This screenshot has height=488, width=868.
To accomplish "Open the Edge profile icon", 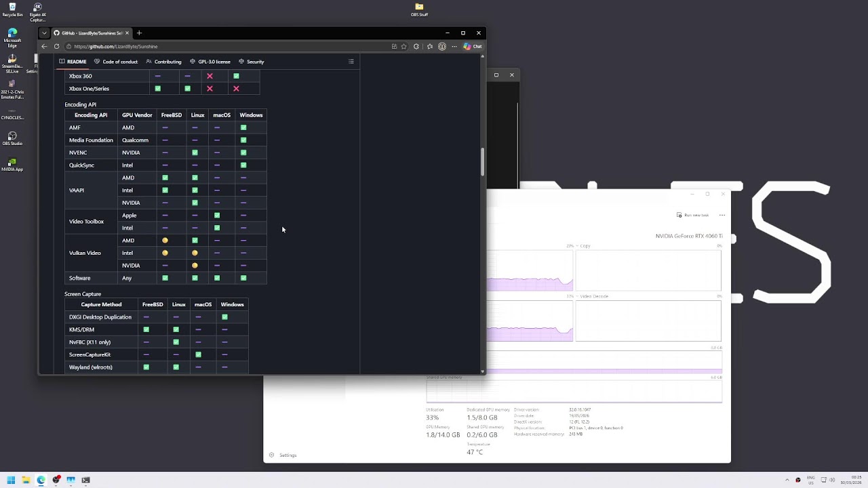I will pyautogui.click(x=442, y=46).
